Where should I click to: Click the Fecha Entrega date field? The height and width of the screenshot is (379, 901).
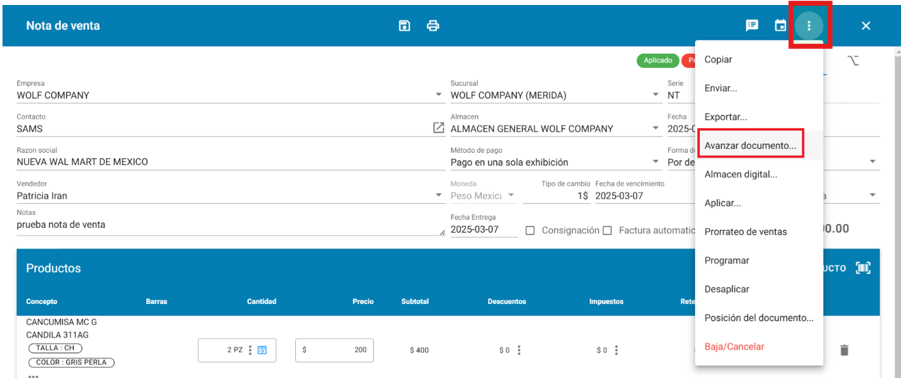click(x=484, y=230)
